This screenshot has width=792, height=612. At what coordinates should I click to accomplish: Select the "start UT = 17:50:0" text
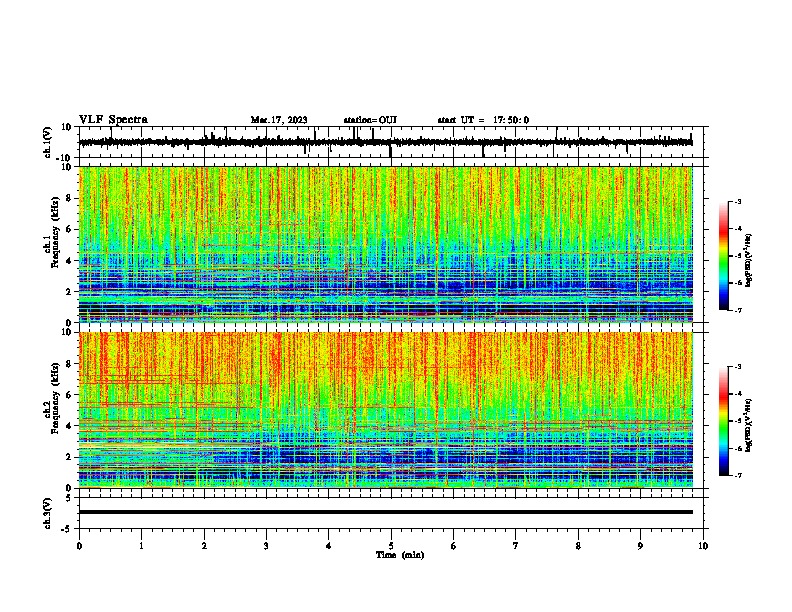click(x=483, y=120)
